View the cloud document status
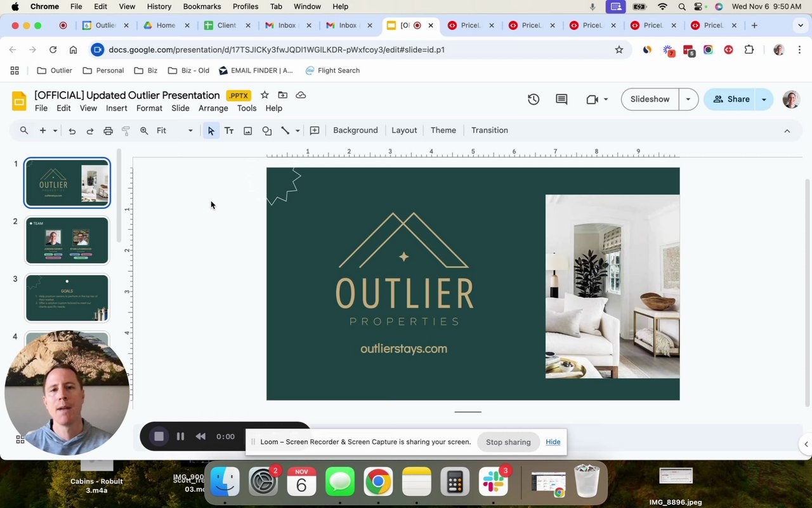Viewport: 812px width, 508px height. click(x=301, y=95)
